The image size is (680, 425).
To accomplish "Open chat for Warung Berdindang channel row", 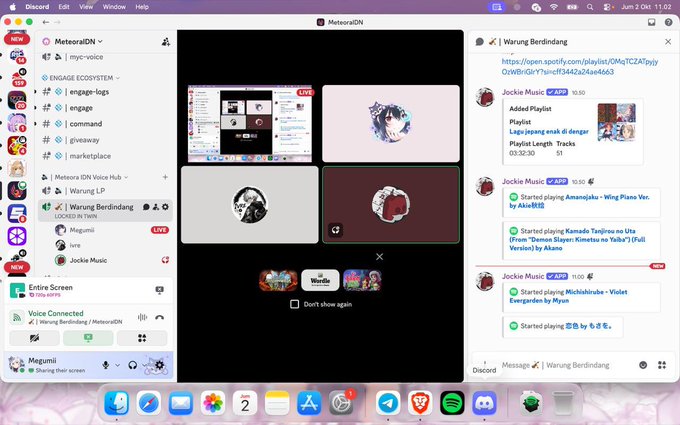I will tap(146, 207).
